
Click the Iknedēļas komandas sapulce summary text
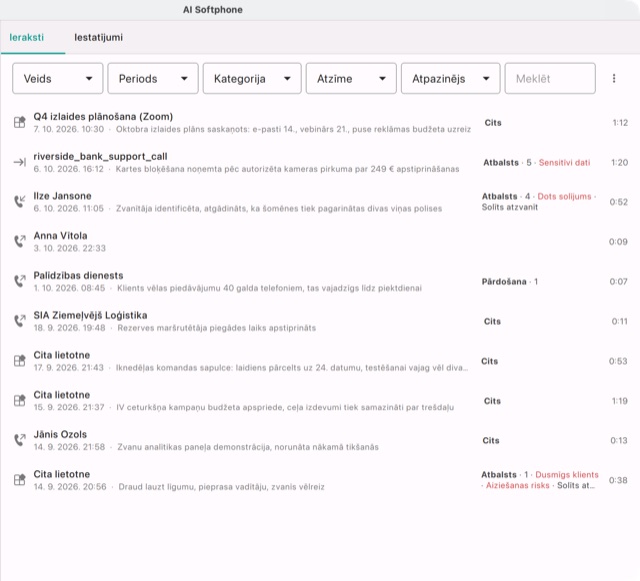tap(292, 368)
